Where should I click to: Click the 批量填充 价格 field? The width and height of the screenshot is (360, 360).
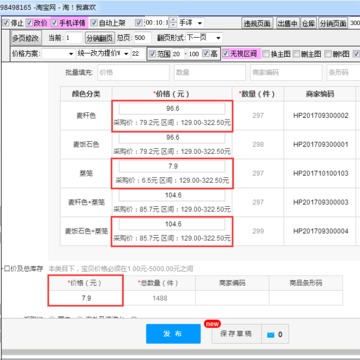(x=133, y=72)
